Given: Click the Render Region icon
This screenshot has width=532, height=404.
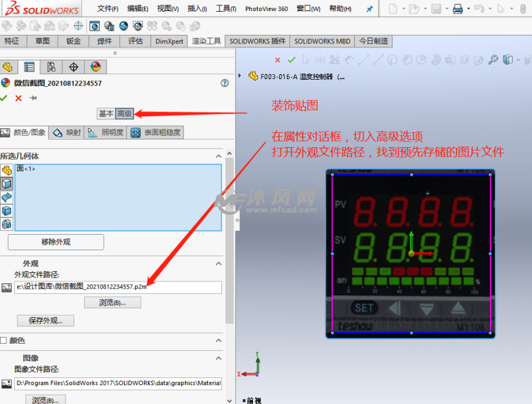Looking at the screenshot, I should [138, 26].
